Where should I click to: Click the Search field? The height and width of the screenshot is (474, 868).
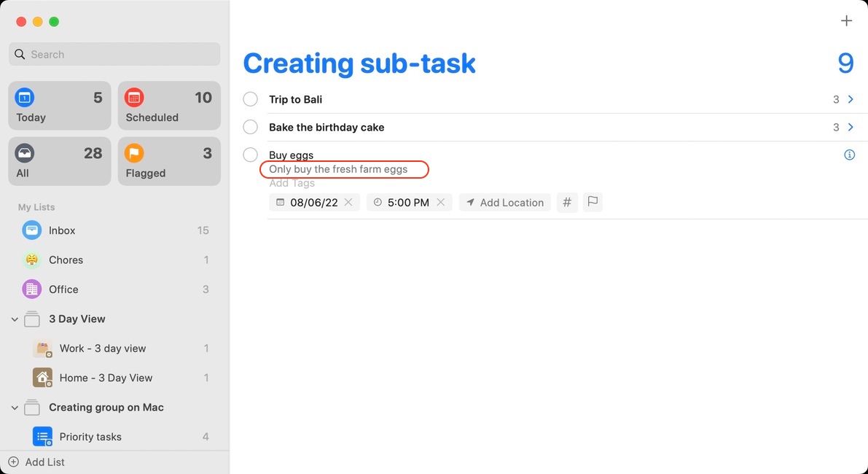[x=114, y=54]
